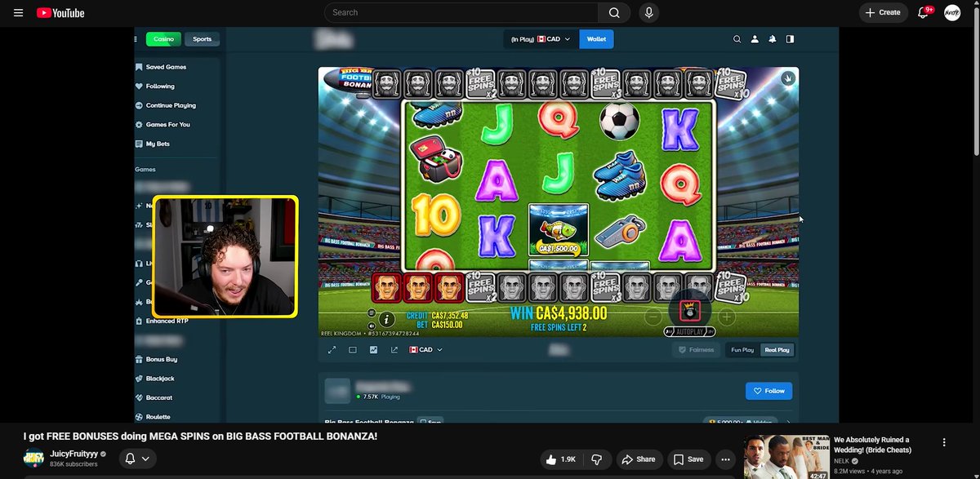980x479 pixels.
Task: Switch to the Casino section
Action: click(x=163, y=38)
